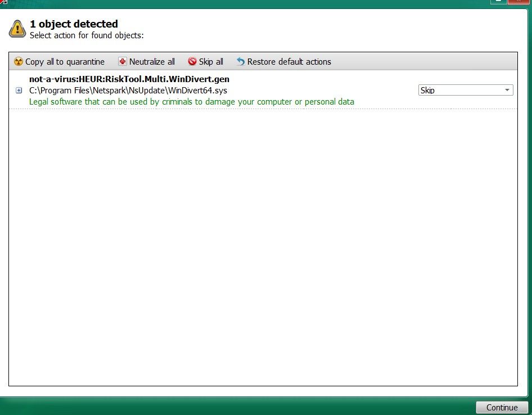The height and width of the screenshot is (415, 532).
Task: Expand details of WinDivert64.sys detection
Action: tap(19, 91)
